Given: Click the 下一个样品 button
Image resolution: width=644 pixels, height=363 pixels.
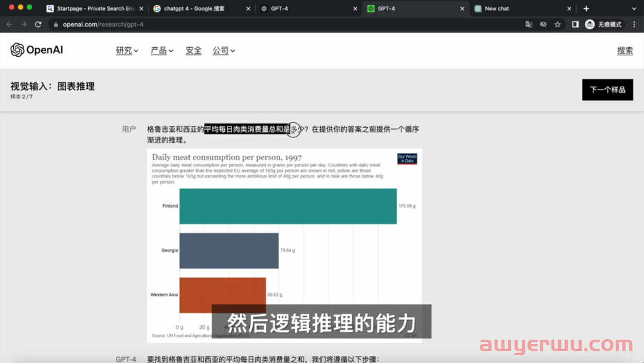Looking at the screenshot, I should coord(608,90).
